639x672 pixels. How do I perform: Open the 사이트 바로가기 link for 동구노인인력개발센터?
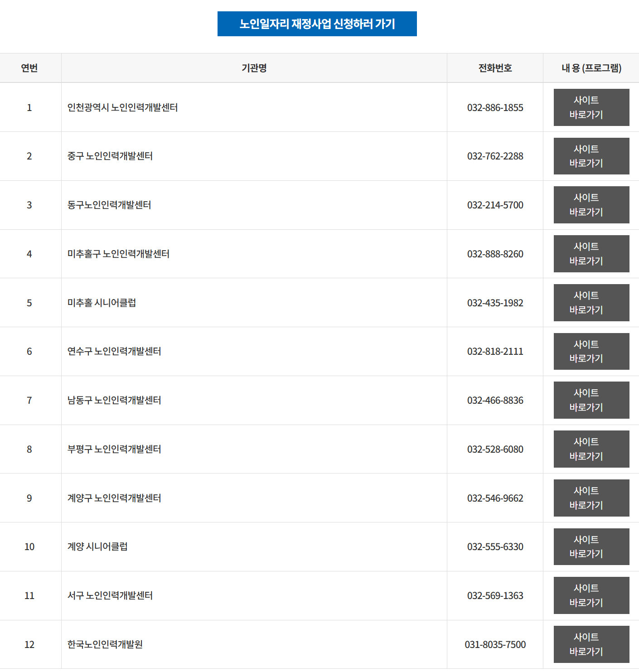tap(591, 205)
